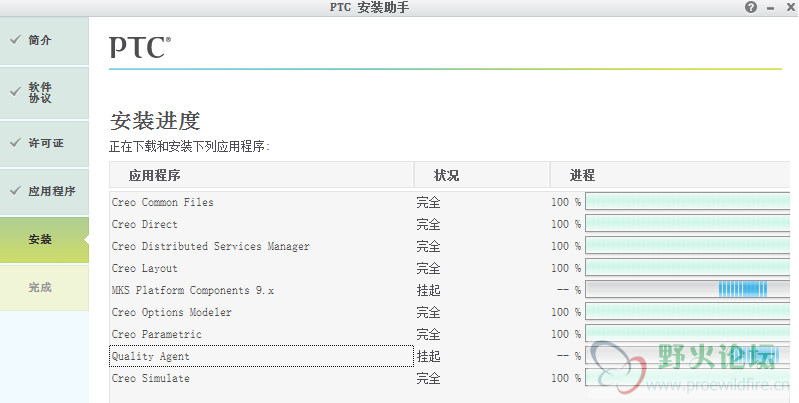Click the checkmark beside 软件协议
This screenshot has width=799, height=403.
pos(16,92)
